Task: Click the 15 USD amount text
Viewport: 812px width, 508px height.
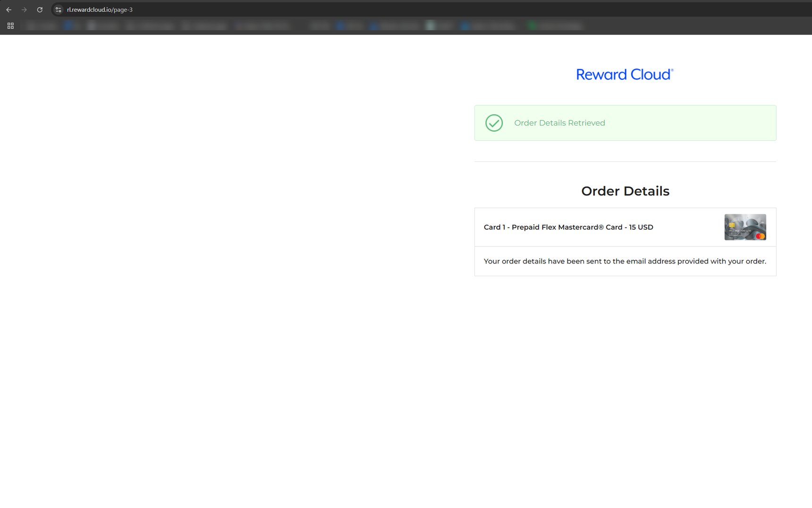Action: [x=641, y=227]
